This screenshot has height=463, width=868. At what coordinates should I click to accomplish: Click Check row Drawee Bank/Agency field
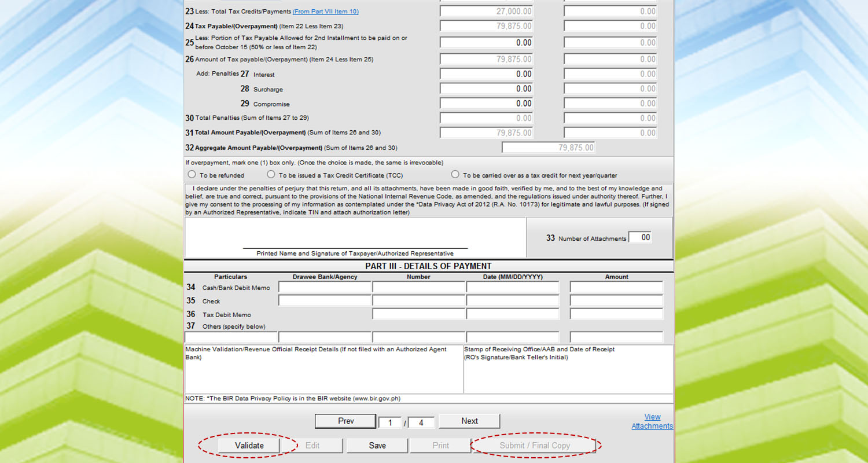(325, 300)
